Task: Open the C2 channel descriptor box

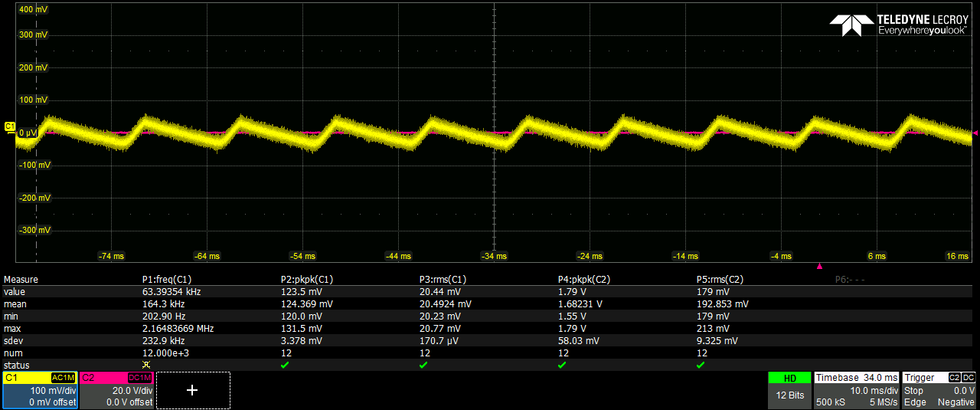Action: pos(116,390)
